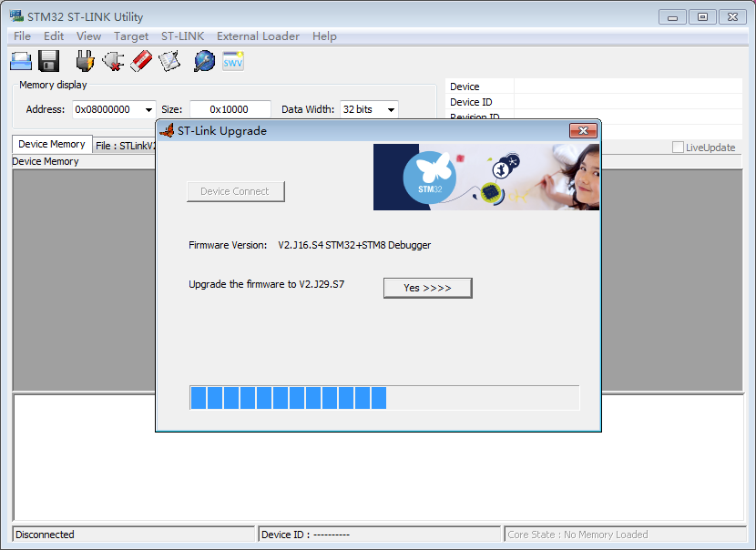Open the SWV viewer icon
This screenshot has height=550, width=756.
pos(233,61)
